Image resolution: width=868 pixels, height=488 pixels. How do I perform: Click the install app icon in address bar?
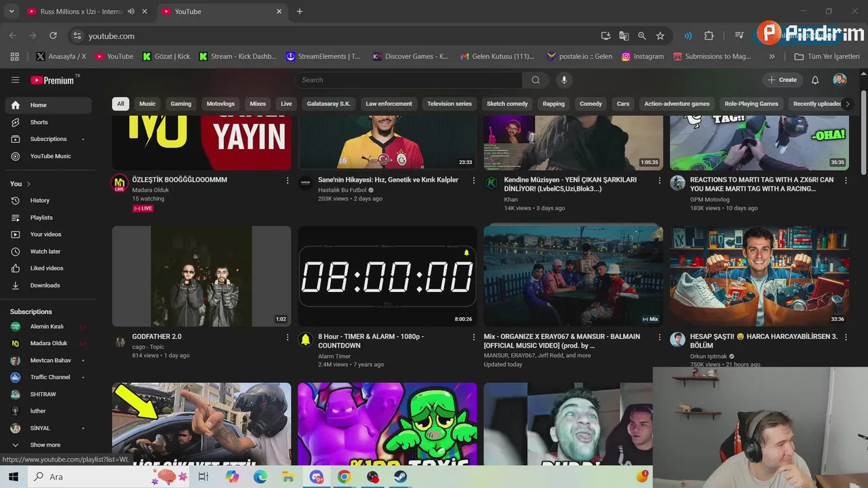pyautogui.click(x=606, y=36)
